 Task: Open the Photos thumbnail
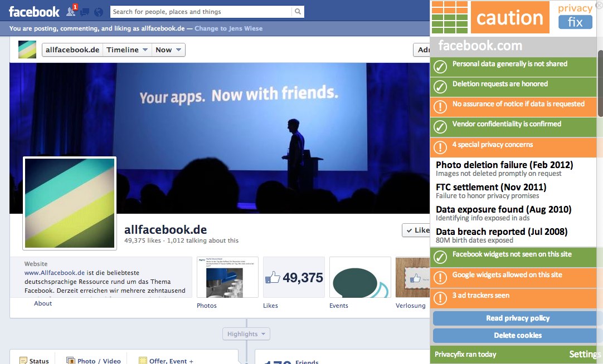pyautogui.click(x=227, y=277)
